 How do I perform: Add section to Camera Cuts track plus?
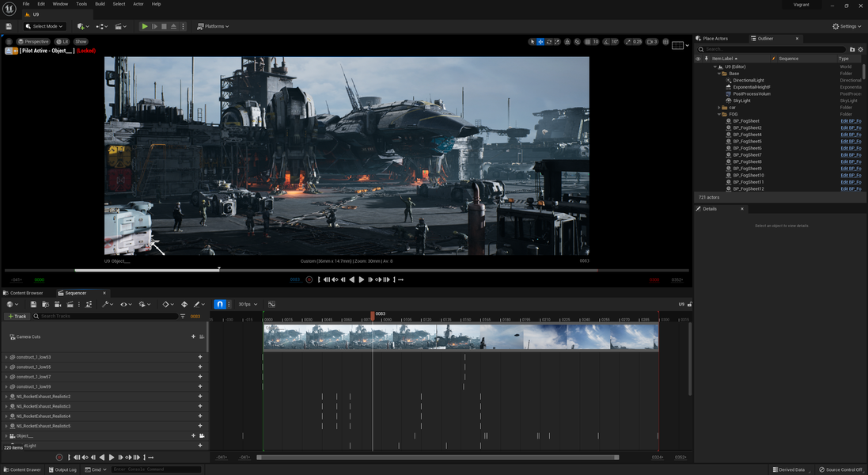[x=193, y=336]
